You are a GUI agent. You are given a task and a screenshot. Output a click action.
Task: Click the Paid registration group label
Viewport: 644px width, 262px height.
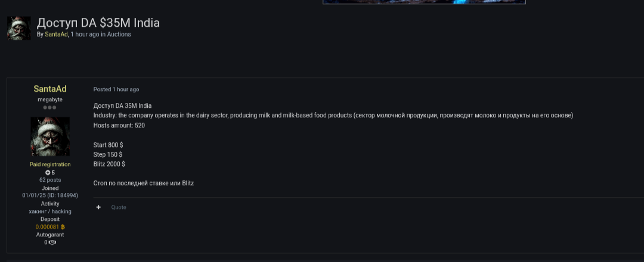[50, 164]
